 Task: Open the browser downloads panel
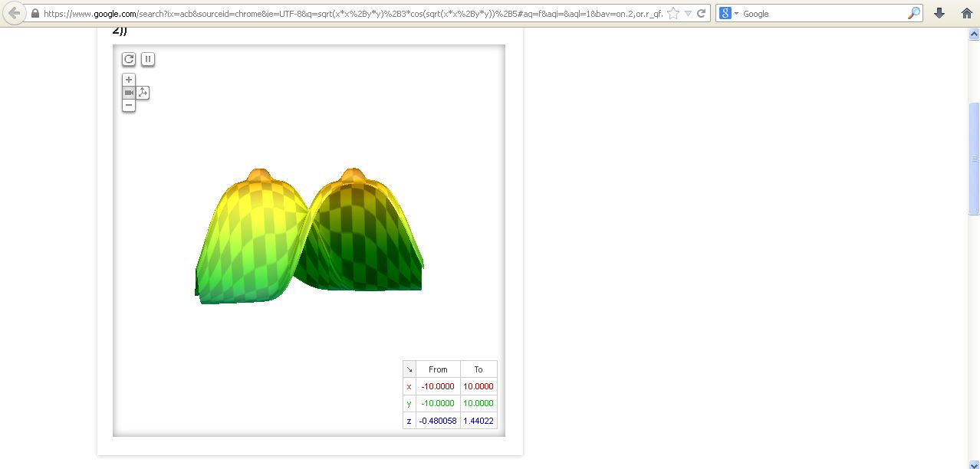click(x=939, y=13)
